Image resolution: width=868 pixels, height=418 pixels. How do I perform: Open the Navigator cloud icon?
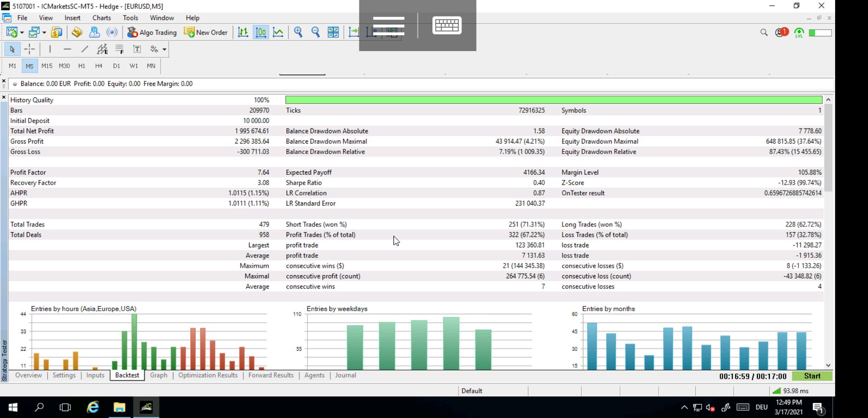(94, 33)
